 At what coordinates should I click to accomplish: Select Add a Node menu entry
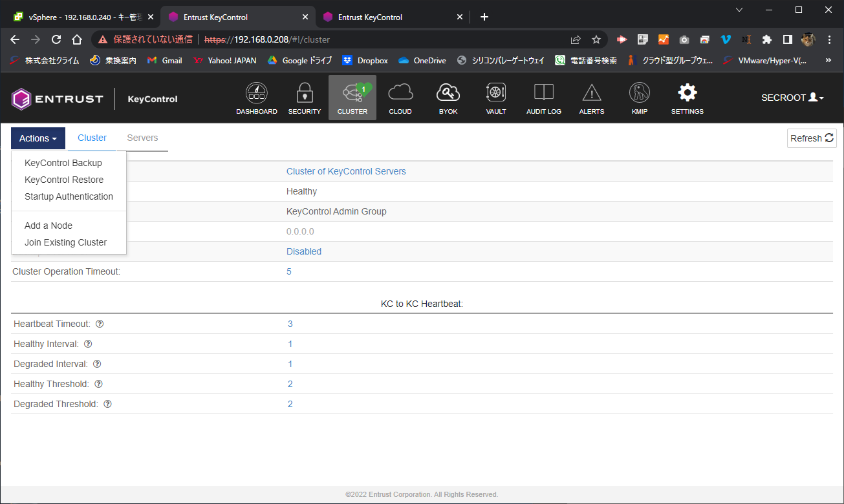[x=49, y=226]
